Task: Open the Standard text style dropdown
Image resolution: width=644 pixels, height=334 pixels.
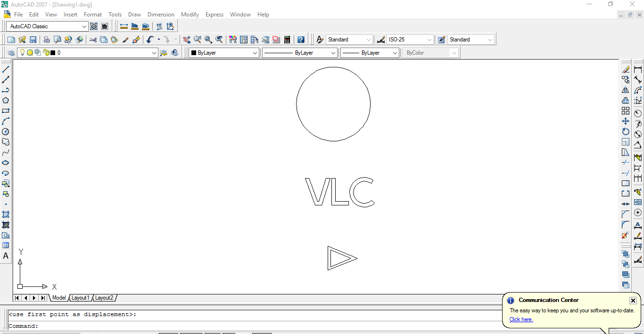Action: [369, 40]
